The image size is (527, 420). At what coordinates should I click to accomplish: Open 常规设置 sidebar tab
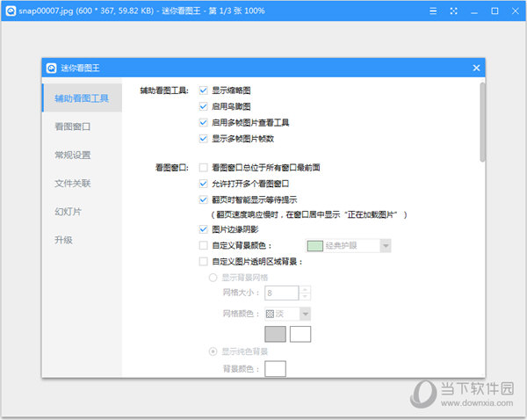(x=82, y=155)
